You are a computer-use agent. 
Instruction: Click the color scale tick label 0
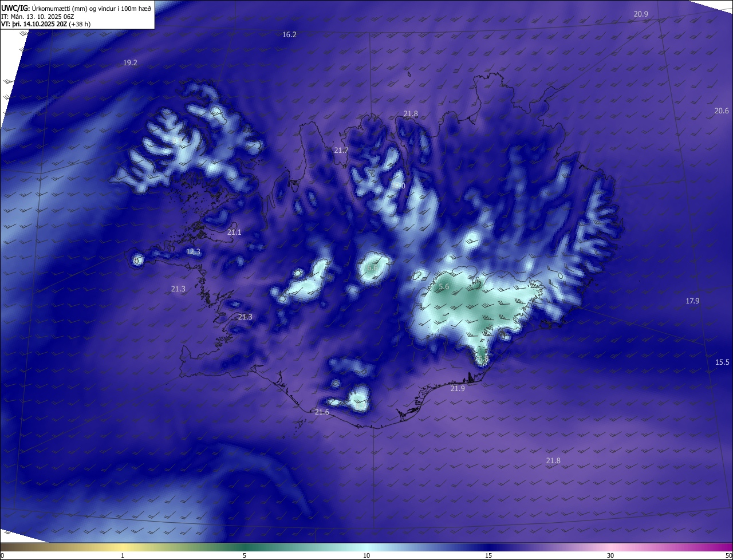(x=2, y=555)
